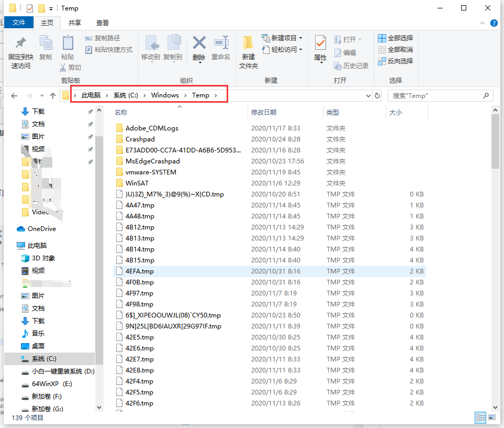Open the View ribbon tab
The width and height of the screenshot is (504, 428).
(103, 23)
